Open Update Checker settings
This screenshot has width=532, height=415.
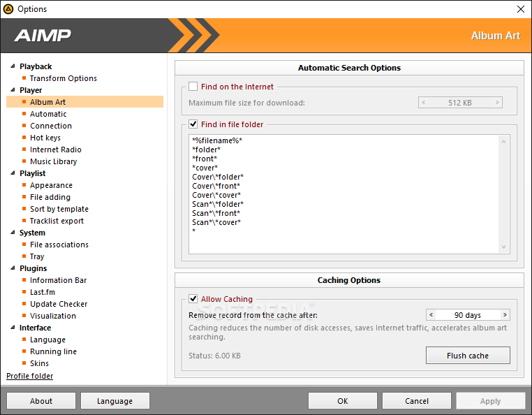tap(59, 304)
